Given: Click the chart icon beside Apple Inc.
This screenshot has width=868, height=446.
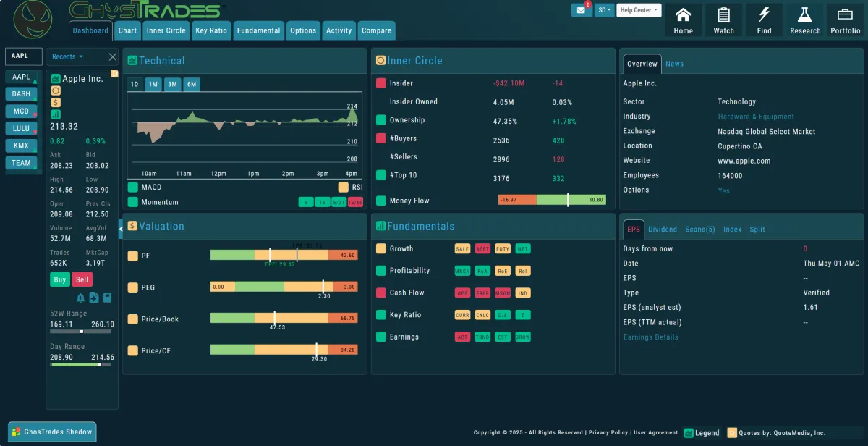Looking at the screenshot, I should tap(56, 79).
